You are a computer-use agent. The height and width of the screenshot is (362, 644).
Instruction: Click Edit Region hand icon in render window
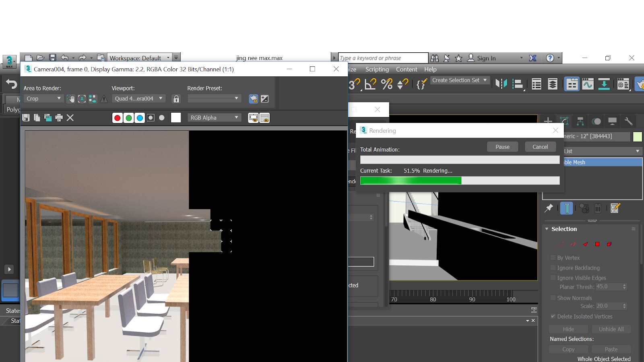(x=70, y=99)
